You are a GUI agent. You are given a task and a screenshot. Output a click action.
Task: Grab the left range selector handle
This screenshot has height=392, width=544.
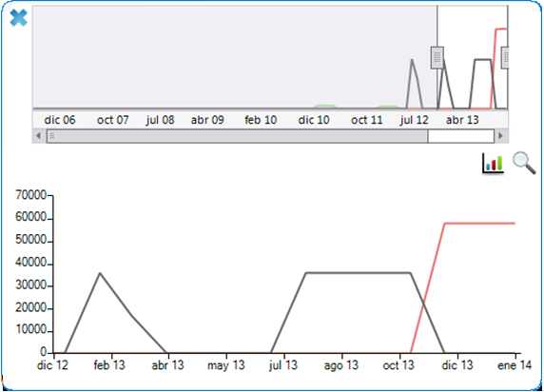click(437, 57)
